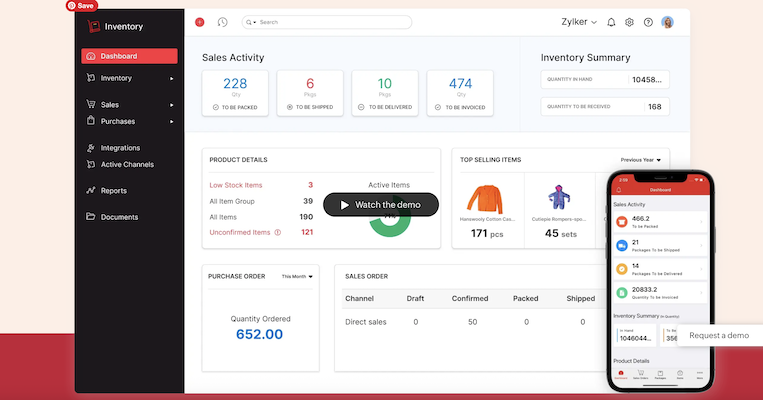This screenshot has height=400, width=763.
Task: Click the Unconfirmed Items info icon
Action: click(277, 232)
